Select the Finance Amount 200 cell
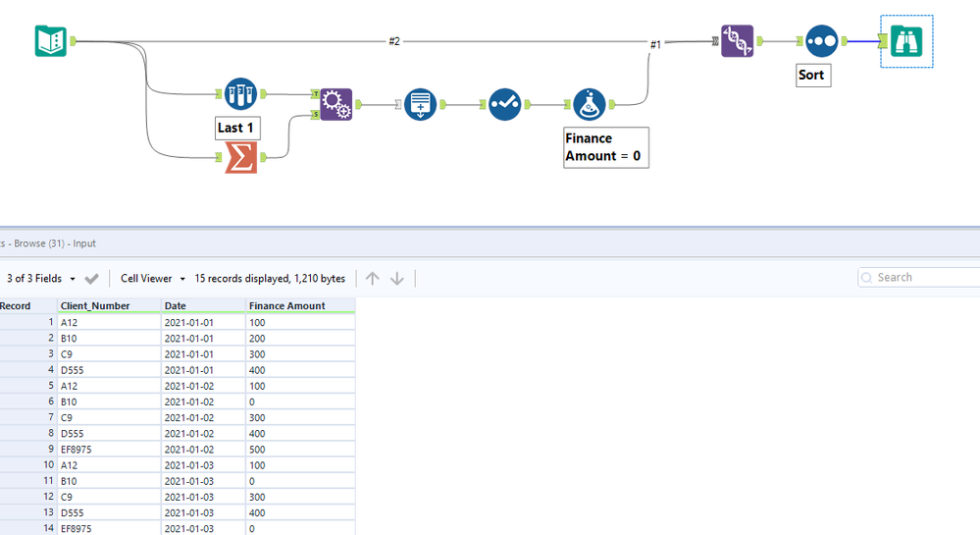980x535 pixels. coord(300,339)
